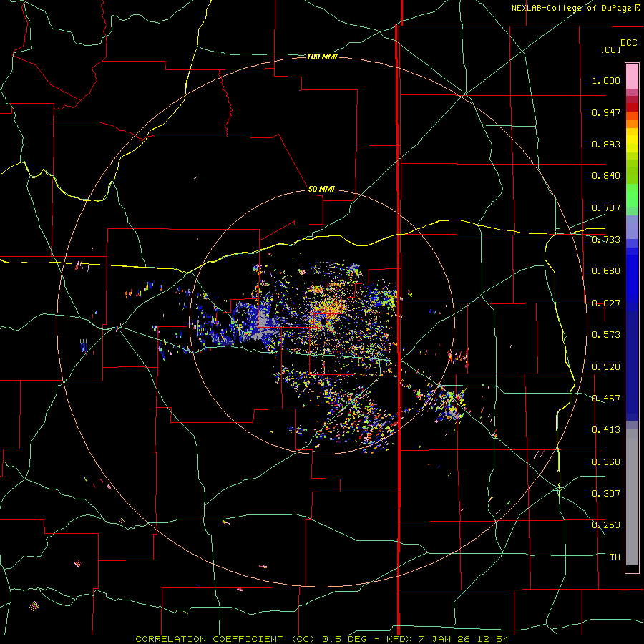The height and width of the screenshot is (644, 644).
Task: Click the 0.680 color scale value
Action: [x=606, y=271]
